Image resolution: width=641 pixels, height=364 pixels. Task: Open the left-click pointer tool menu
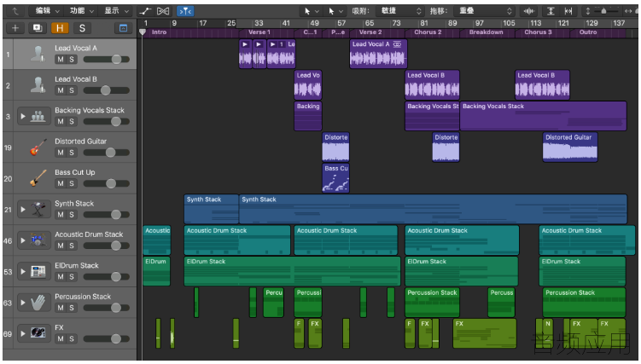pyautogui.click(x=311, y=11)
